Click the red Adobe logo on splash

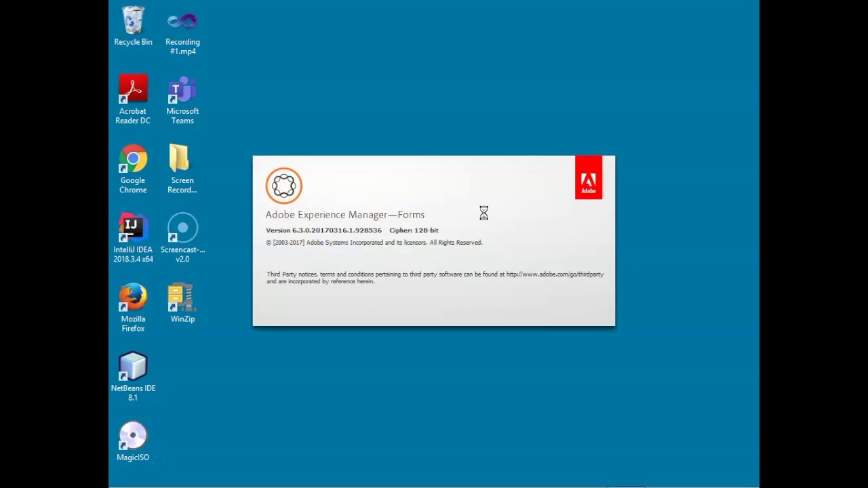pyautogui.click(x=589, y=178)
